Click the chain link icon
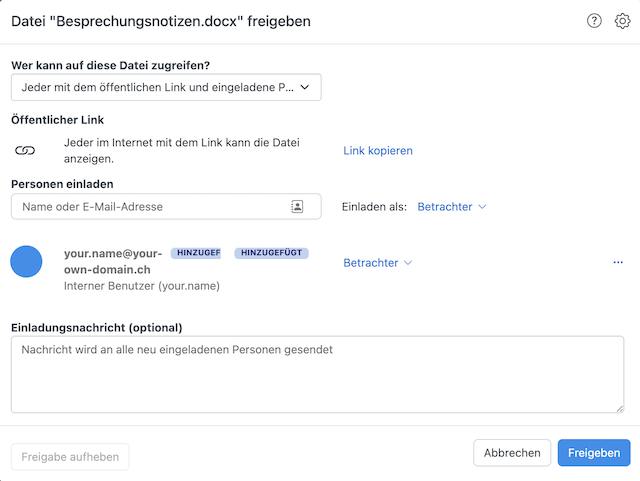The width and height of the screenshot is (640, 481). click(25, 151)
